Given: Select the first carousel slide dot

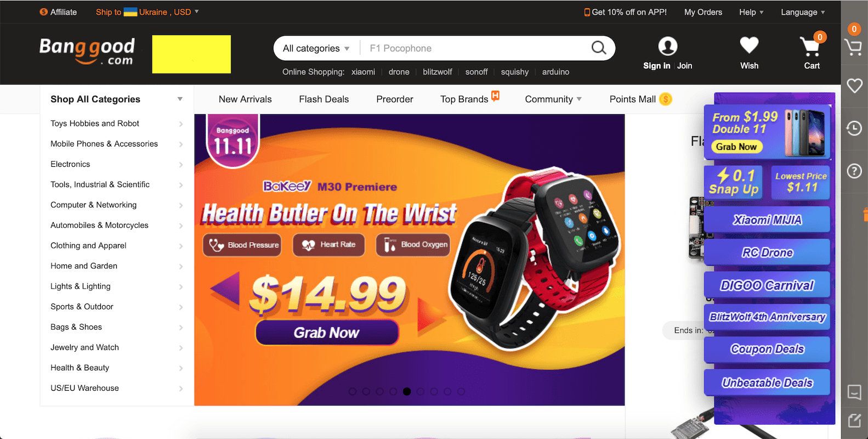Looking at the screenshot, I should coord(353,391).
